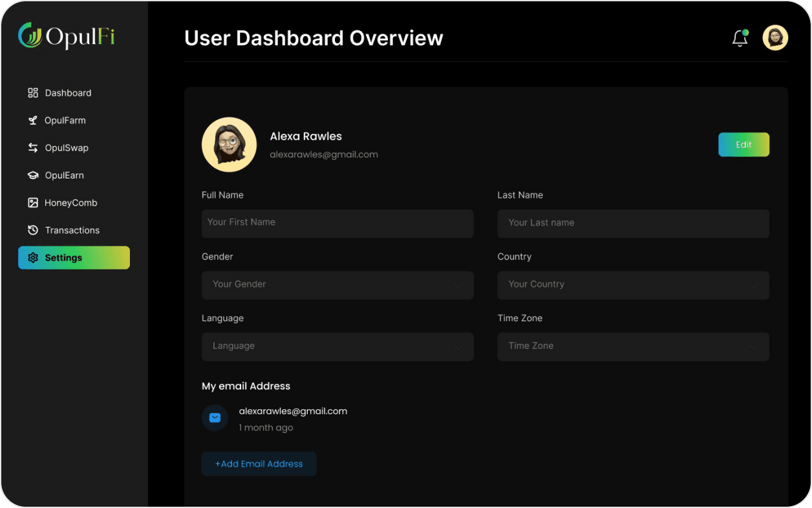Click the Last Name label
812x508 pixels.
520,195
